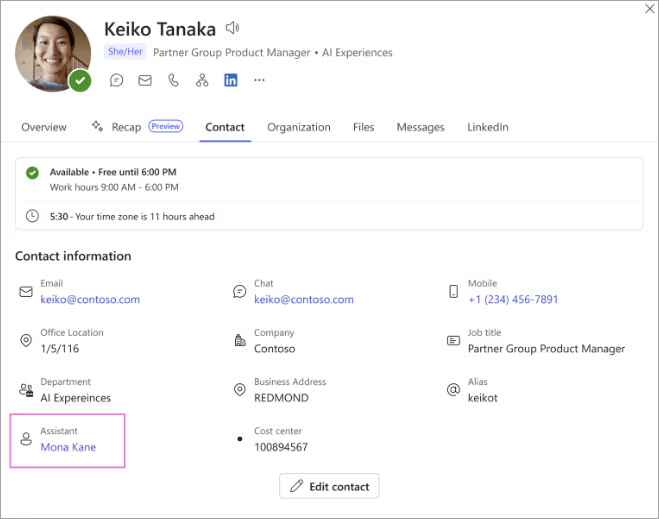Viewport: 659px width, 519px height.
Task: Click the Office Location pin icon
Action: coord(26,340)
